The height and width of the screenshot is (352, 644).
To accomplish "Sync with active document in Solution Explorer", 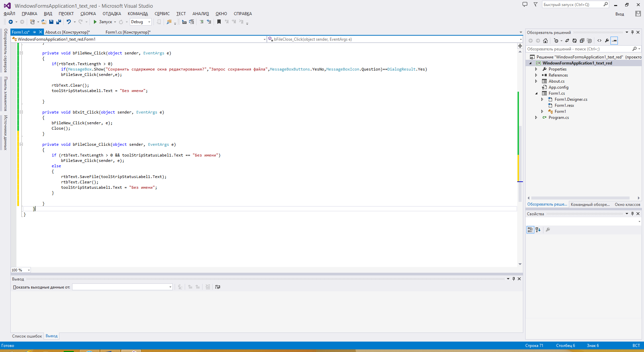I will 567,41.
